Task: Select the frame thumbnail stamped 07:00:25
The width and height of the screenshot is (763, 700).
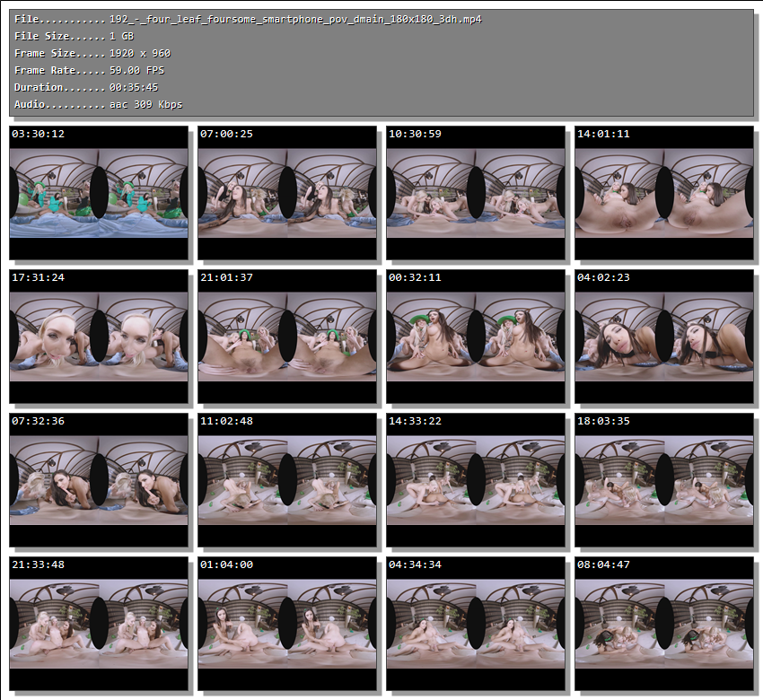Action: 287,193
